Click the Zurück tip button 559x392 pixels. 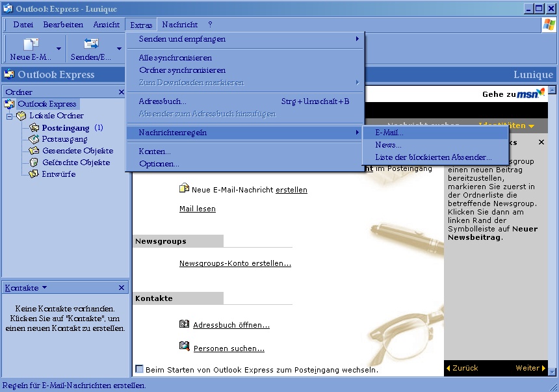(x=462, y=368)
